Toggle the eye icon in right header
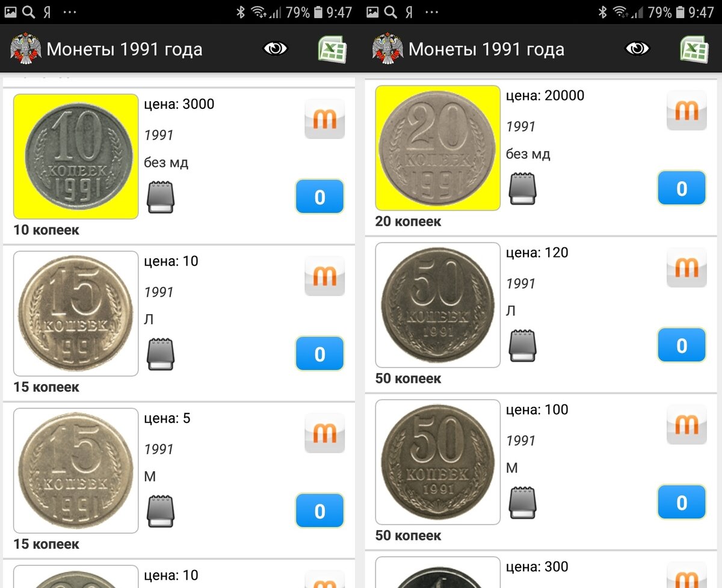This screenshot has height=588, width=722. tap(638, 49)
